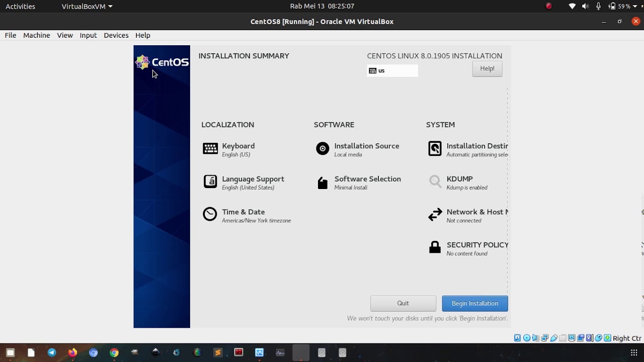This screenshot has width=644, height=362.
Task: Open the File menu
Action: pos(11,35)
